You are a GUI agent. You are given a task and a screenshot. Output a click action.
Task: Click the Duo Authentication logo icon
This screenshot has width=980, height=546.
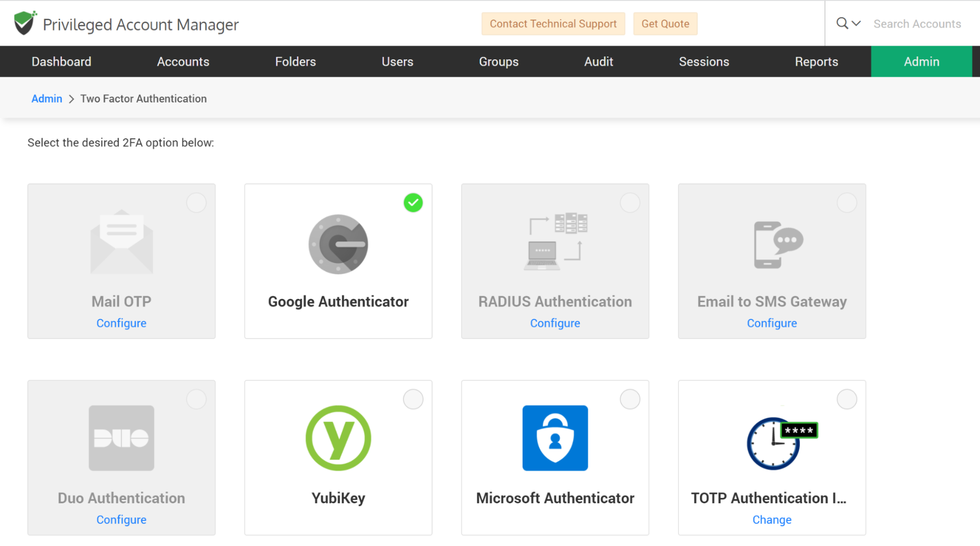122,438
